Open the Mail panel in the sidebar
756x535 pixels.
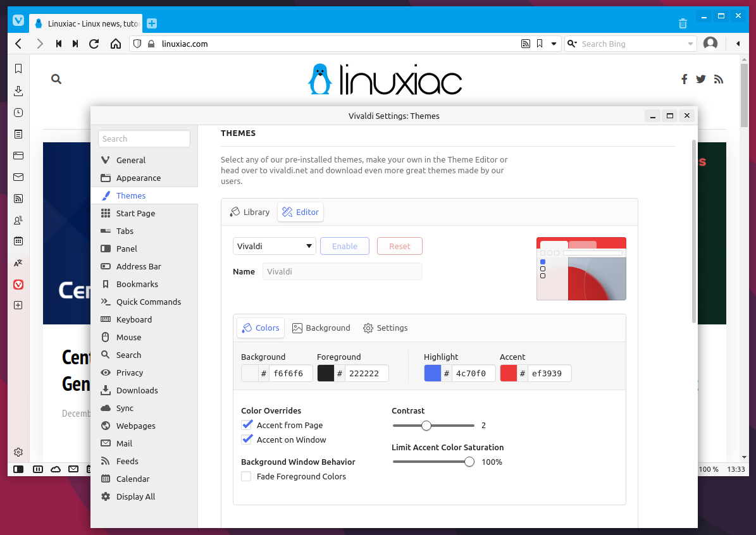pyautogui.click(x=18, y=177)
